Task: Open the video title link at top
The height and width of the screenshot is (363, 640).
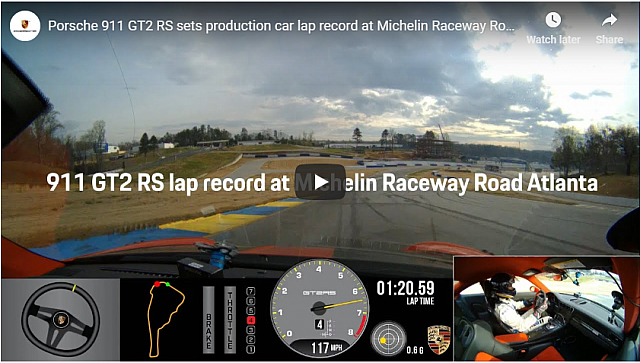Action: (282, 26)
